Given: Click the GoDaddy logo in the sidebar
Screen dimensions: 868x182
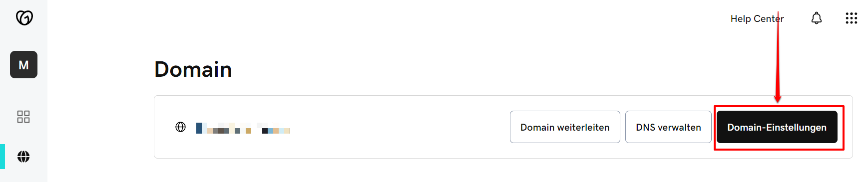Looking at the screenshot, I should click(x=24, y=18).
